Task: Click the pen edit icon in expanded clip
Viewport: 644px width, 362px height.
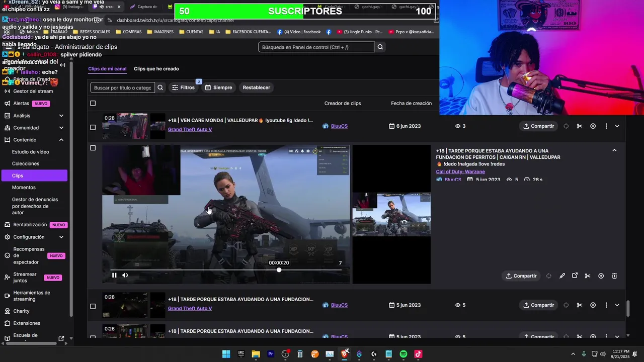Action: (x=562, y=276)
